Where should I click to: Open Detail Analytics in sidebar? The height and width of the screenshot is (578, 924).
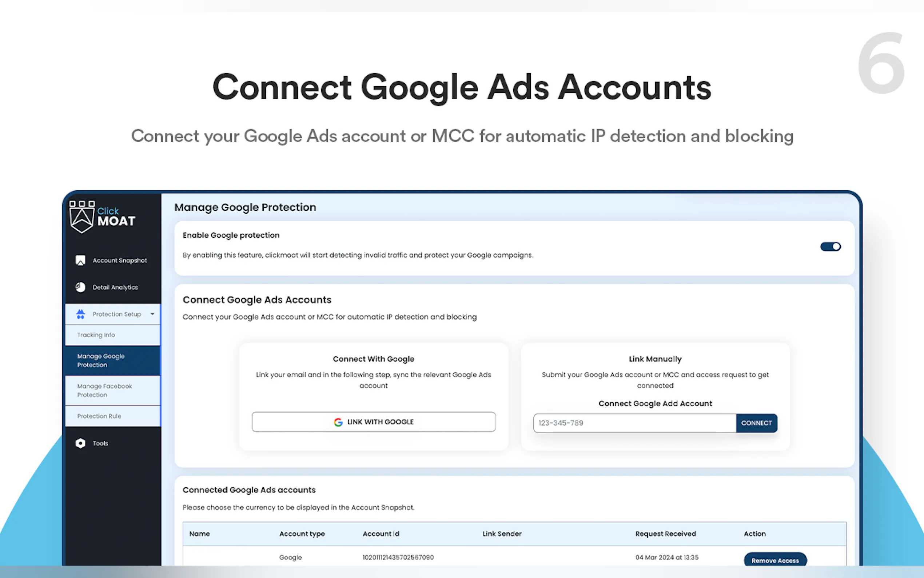(x=115, y=287)
